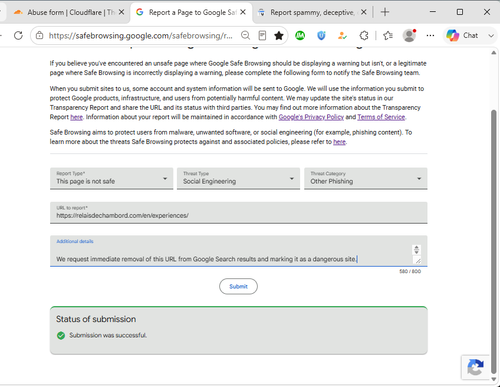This screenshot has width=500, height=387.
Task: Close the browser window
Action: tap(487, 12)
